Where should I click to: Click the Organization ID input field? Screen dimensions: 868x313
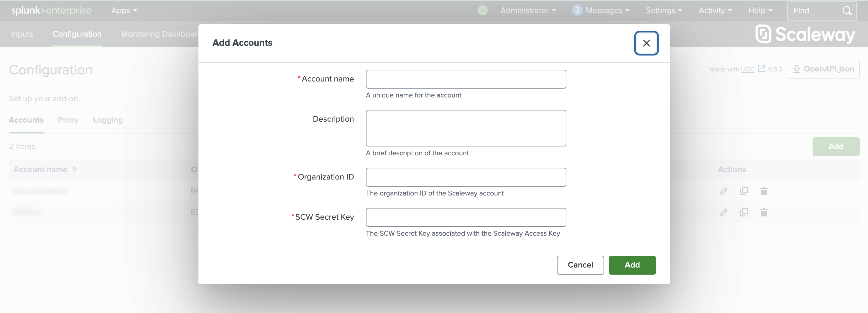(466, 177)
